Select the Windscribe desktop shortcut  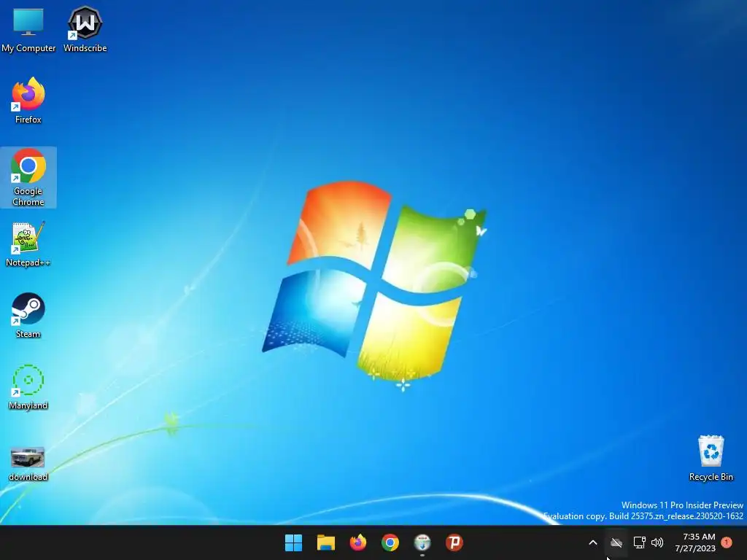85,30
